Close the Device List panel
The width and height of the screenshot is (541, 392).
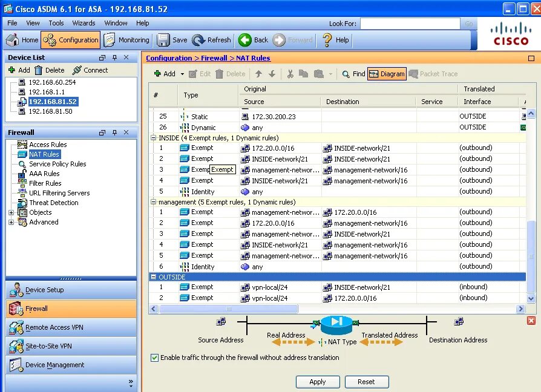[126, 57]
